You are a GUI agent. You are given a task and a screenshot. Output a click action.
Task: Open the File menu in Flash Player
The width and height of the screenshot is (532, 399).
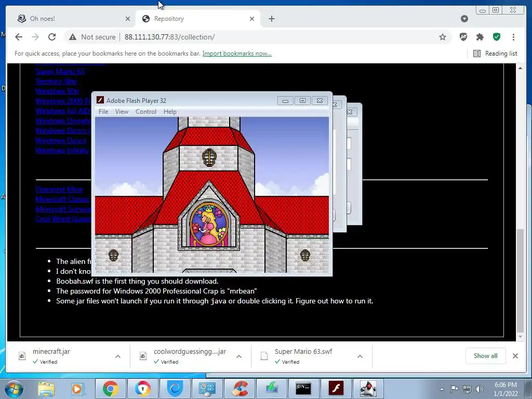(x=103, y=112)
